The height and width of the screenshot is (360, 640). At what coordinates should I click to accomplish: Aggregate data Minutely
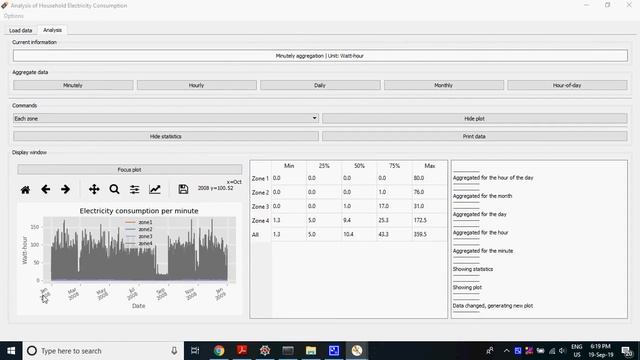[x=73, y=85]
